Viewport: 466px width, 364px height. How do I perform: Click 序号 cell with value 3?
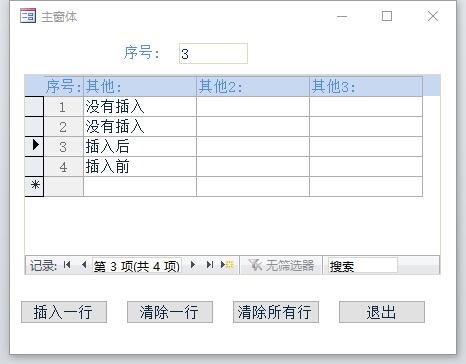tap(64, 146)
